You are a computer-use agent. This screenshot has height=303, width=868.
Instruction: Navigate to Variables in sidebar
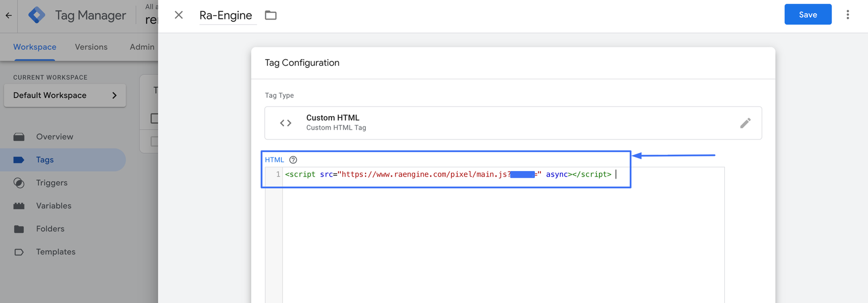(x=54, y=206)
